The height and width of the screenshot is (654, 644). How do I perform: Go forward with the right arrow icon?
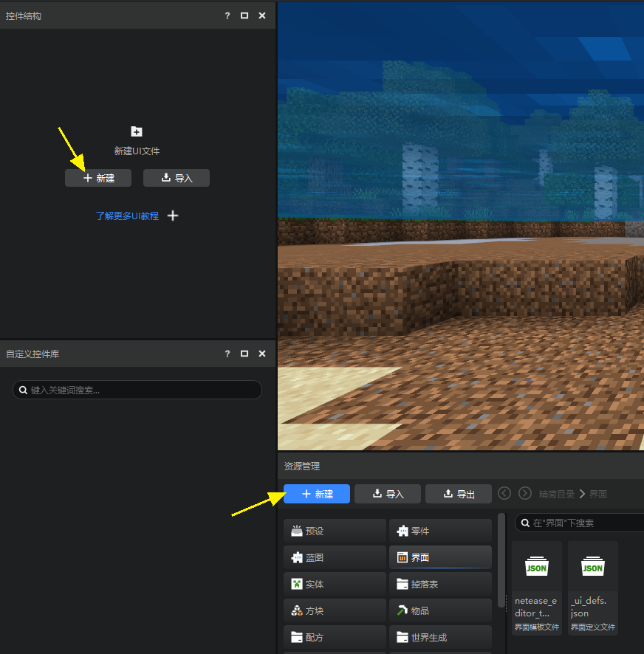click(x=525, y=493)
